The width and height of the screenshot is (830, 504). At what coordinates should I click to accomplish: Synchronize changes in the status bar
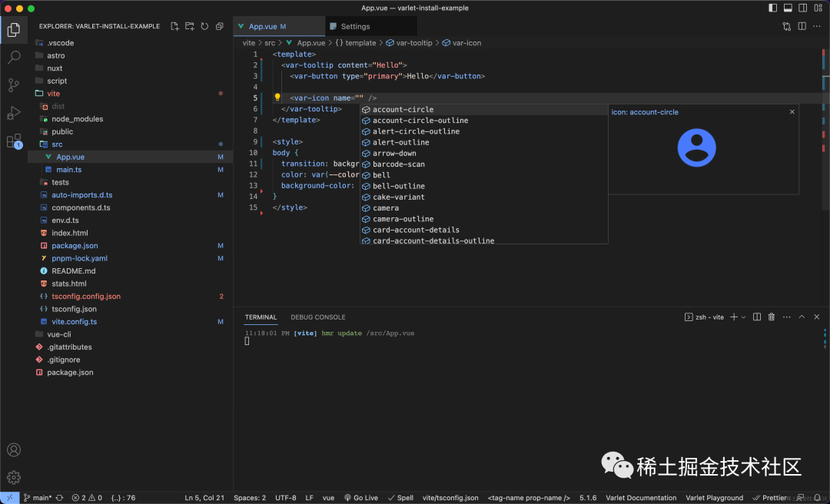pos(60,498)
